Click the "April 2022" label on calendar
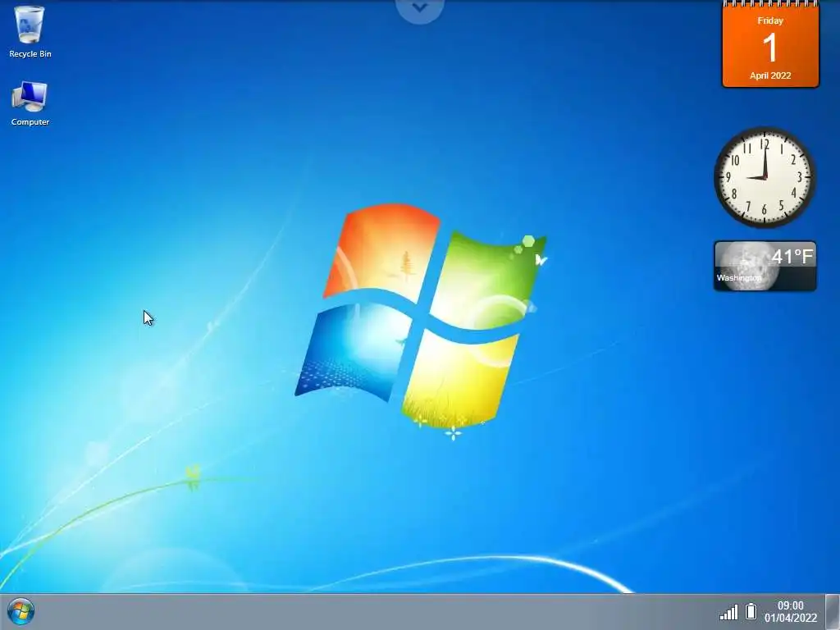 (770, 75)
